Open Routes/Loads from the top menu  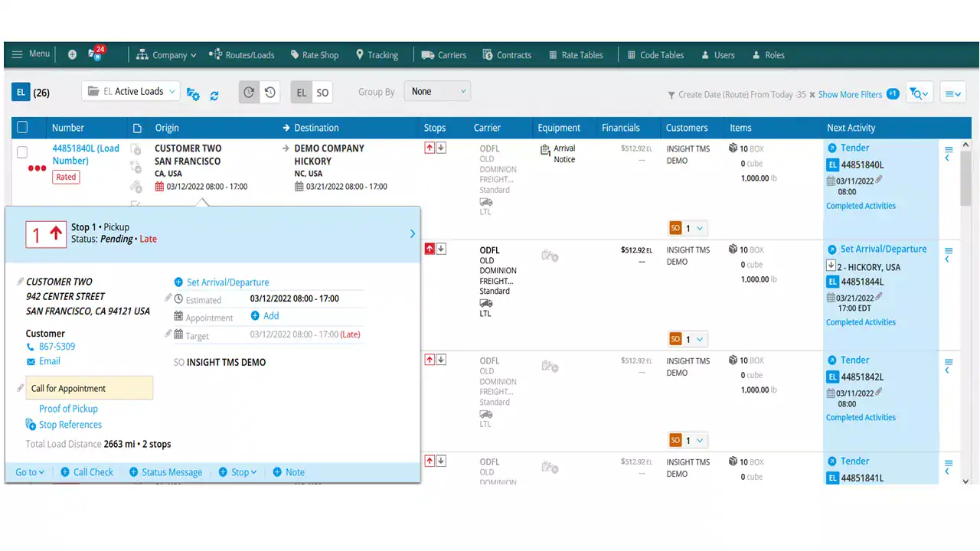(242, 55)
